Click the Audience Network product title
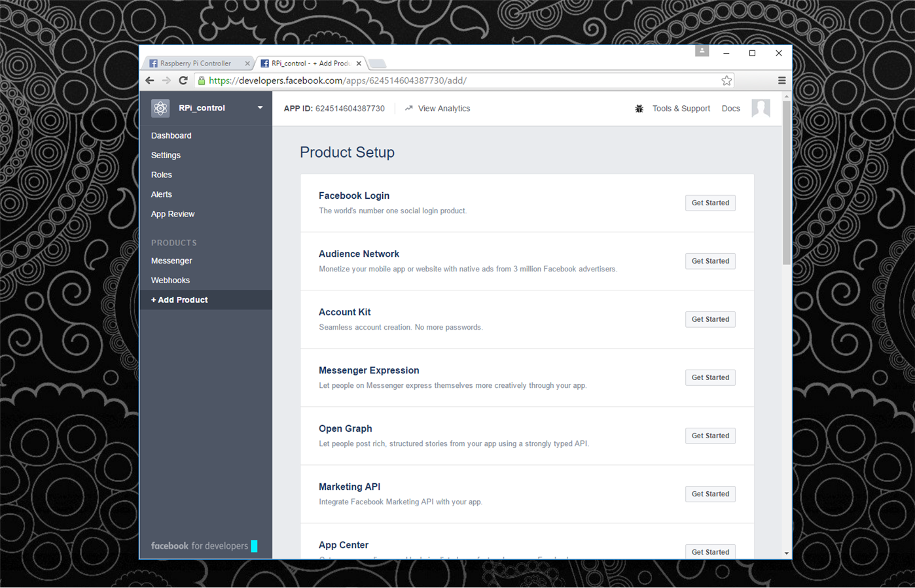 click(359, 254)
